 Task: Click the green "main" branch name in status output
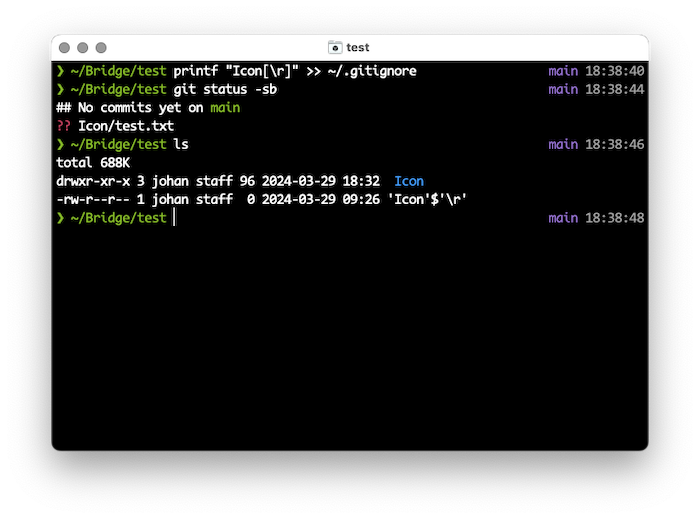click(225, 108)
